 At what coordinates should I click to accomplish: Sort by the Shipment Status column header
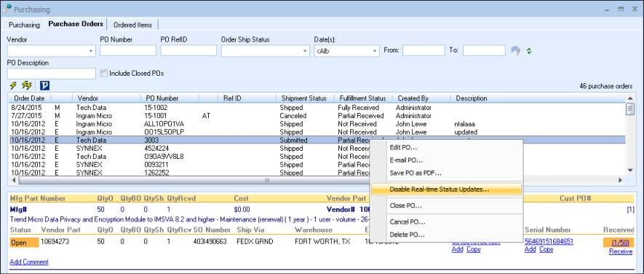coord(304,98)
